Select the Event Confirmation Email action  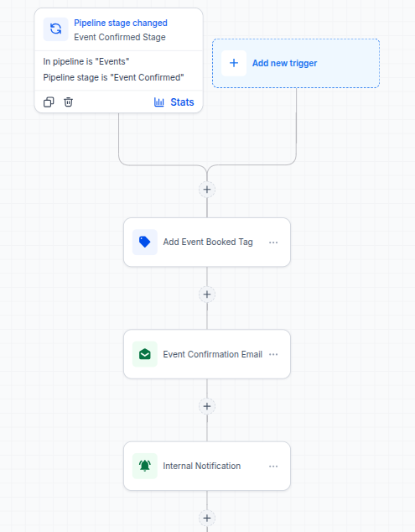tap(207, 354)
